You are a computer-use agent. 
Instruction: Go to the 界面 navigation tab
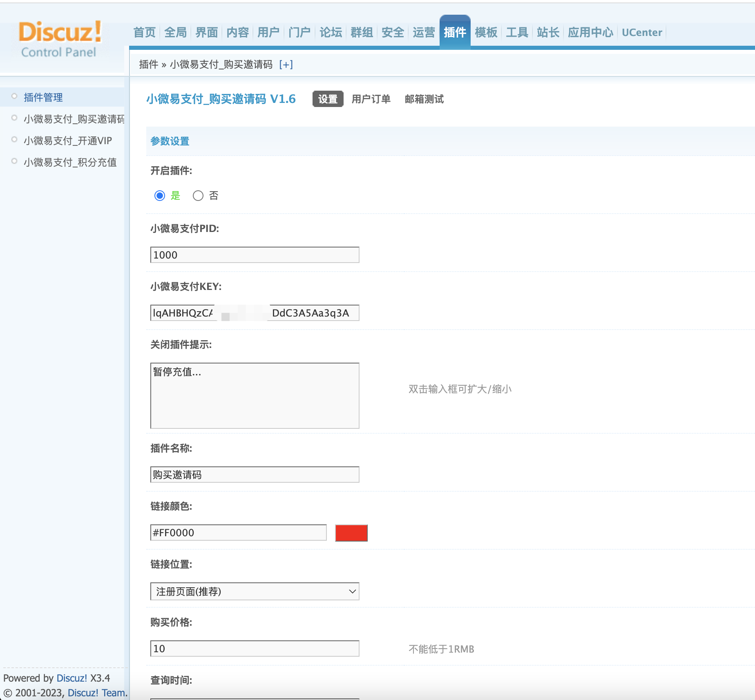(207, 32)
